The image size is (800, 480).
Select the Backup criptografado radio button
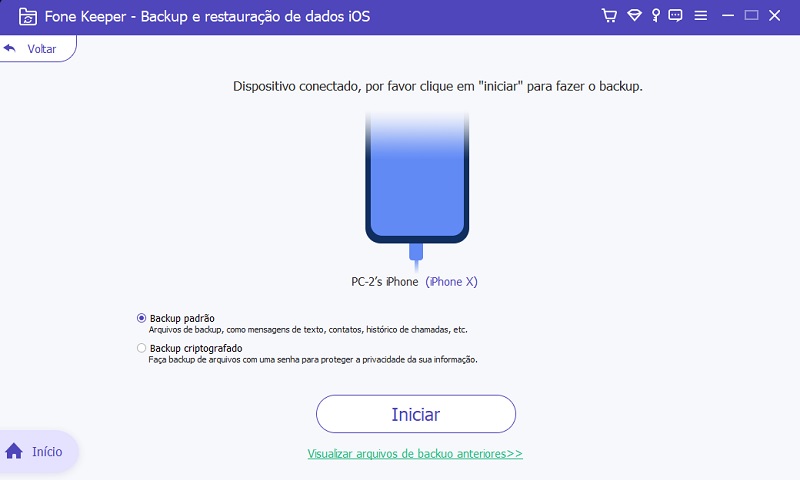(141, 348)
